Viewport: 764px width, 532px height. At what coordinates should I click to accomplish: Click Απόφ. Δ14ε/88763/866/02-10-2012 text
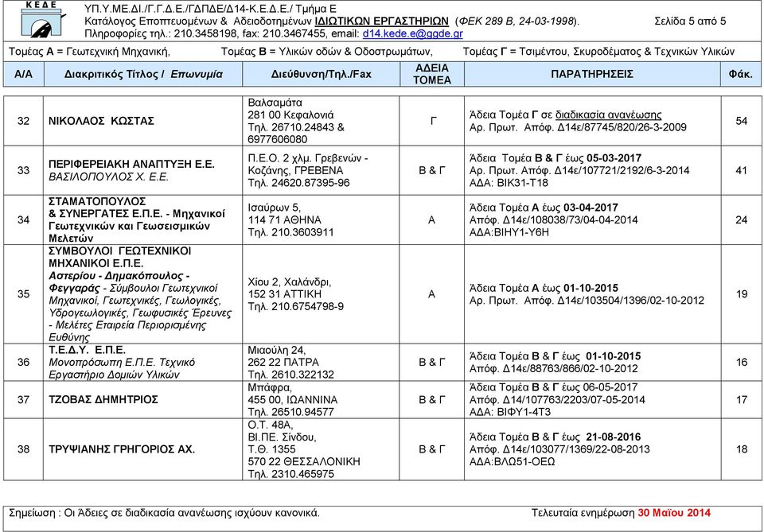(554, 368)
